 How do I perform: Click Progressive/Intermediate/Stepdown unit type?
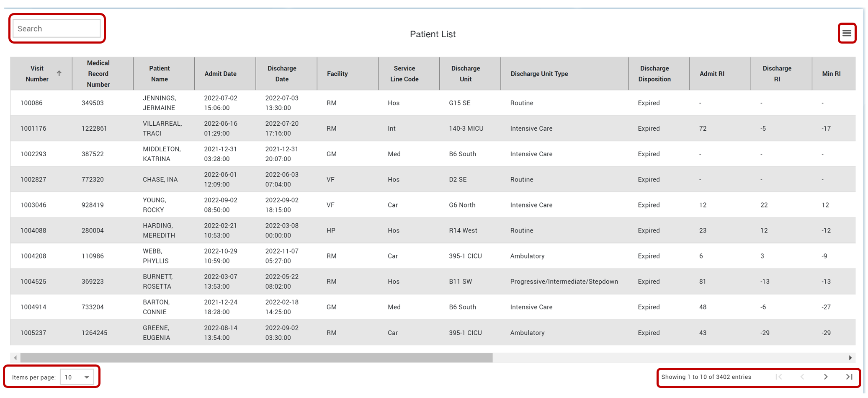point(564,282)
